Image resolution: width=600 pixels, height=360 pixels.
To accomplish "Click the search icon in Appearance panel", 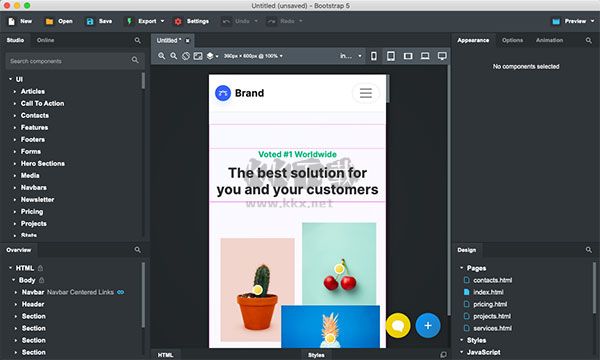I will [x=589, y=40].
